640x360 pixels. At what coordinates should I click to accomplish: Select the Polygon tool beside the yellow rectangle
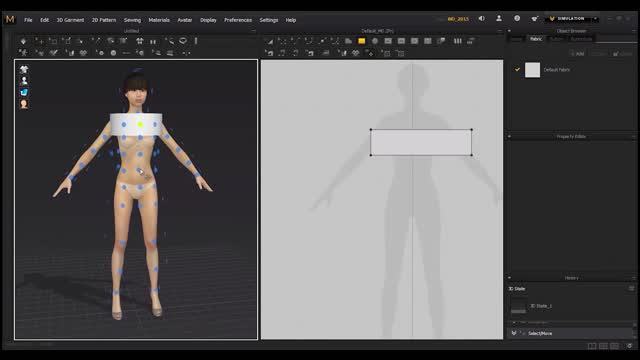pos(349,41)
